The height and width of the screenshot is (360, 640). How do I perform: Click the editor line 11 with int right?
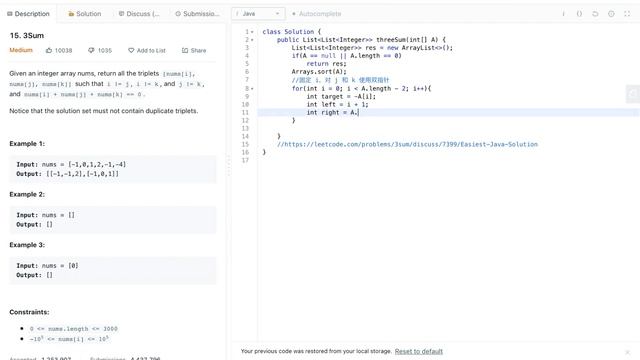pyautogui.click(x=449, y=112)
